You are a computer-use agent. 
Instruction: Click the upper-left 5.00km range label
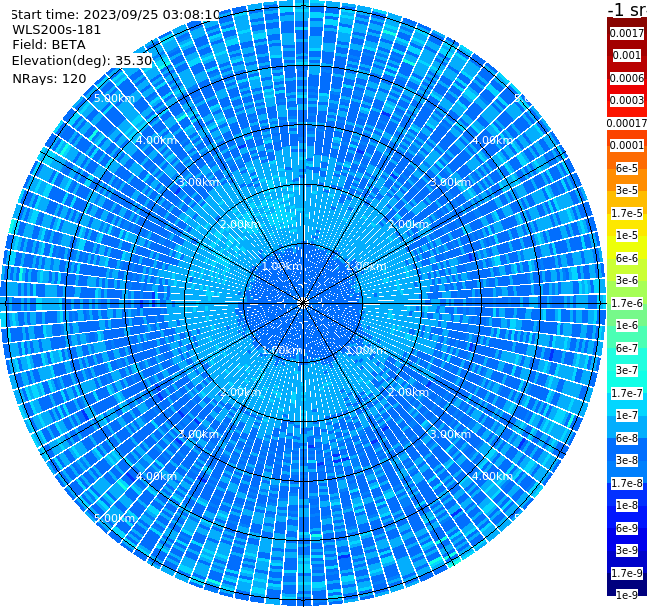coord(114,98)
